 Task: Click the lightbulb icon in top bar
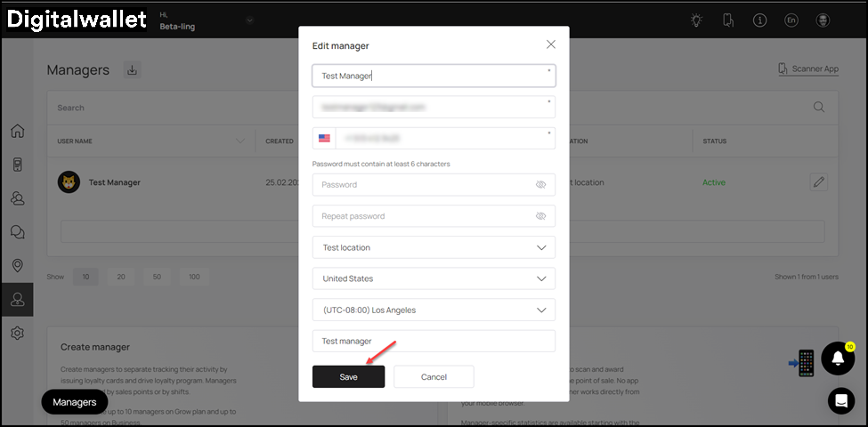pos(697,20)
